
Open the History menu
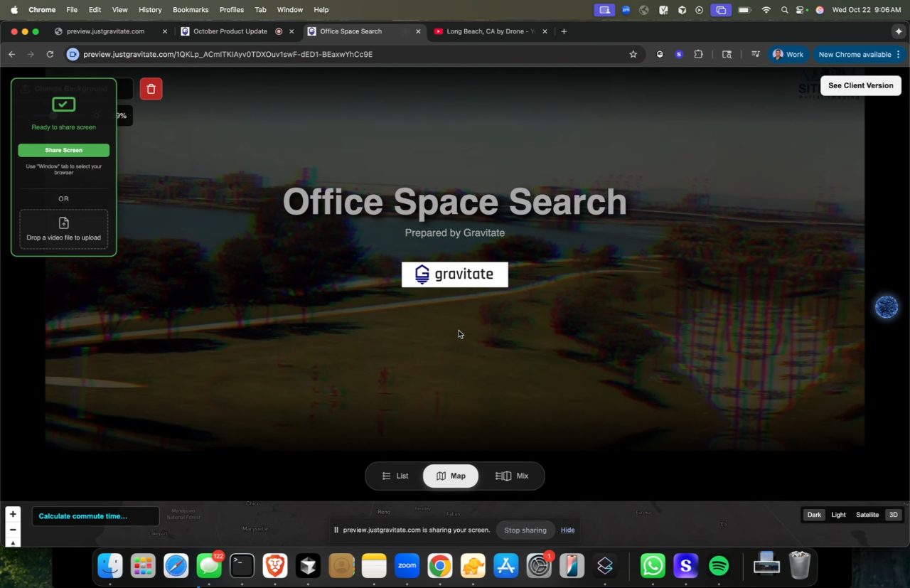pos(150,10)
